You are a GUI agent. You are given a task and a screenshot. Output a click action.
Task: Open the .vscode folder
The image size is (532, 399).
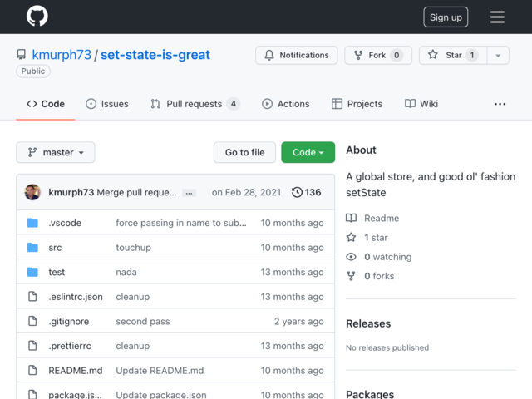[x=65, y=223]
